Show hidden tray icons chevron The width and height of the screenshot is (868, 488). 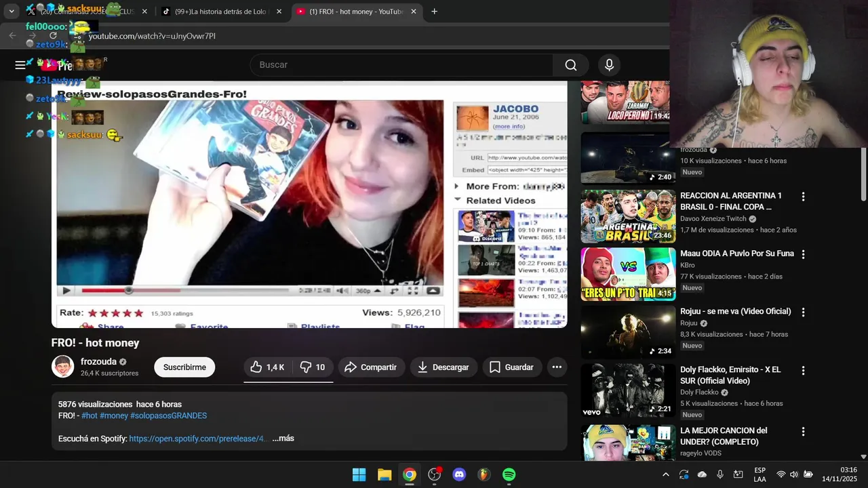point(666,474)
